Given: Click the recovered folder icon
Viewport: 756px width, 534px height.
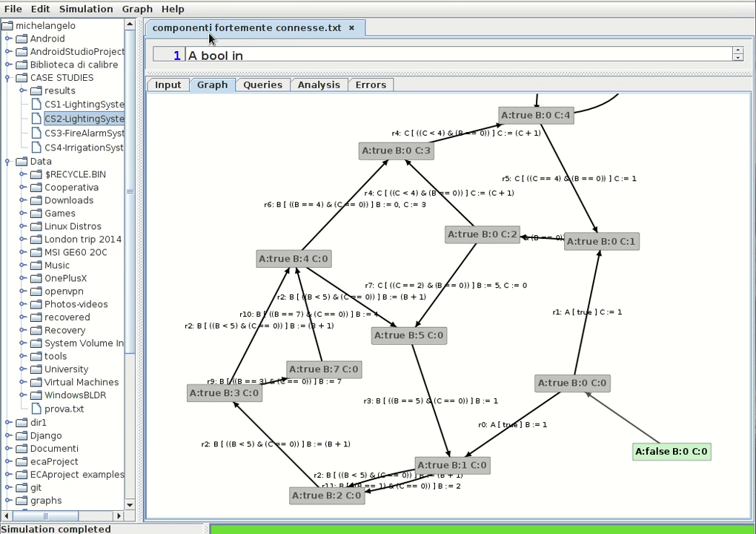Looking at the screenshot, I should [36, 317].
